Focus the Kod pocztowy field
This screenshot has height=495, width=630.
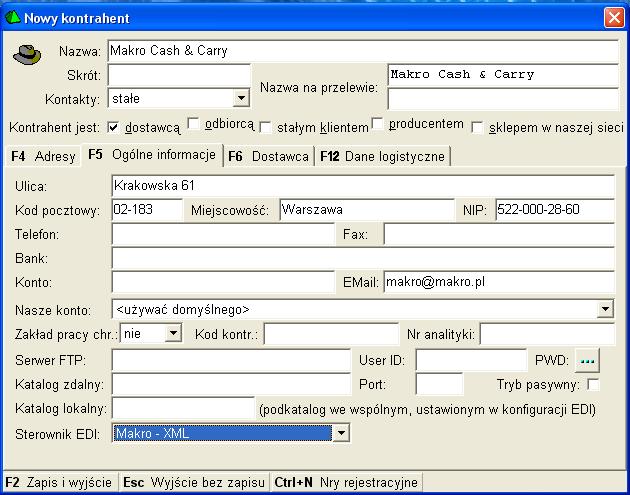(147, 210)
